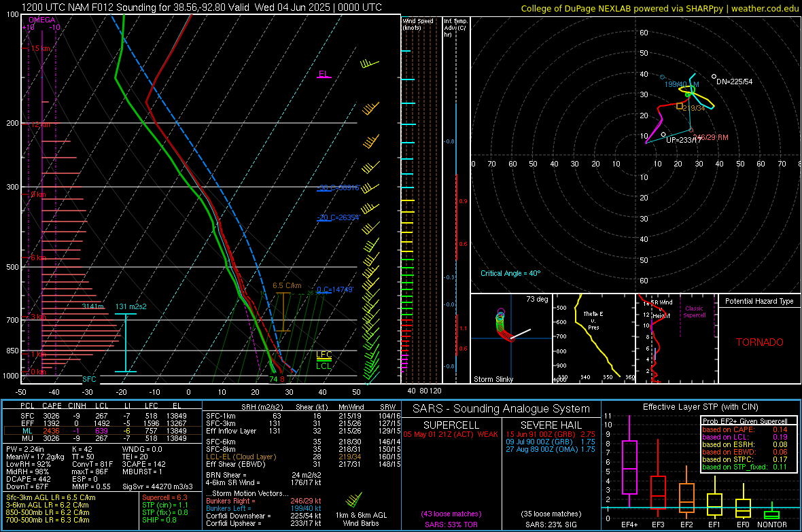The image size is (802, 532).
Task: Click the yellow LFC marker label
Action: (x=324, y=355)
